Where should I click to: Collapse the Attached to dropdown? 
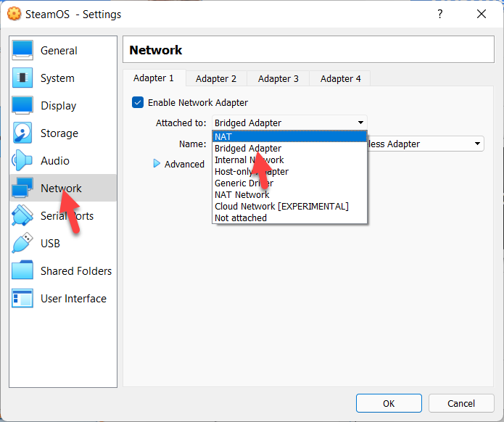pos(360,123)
